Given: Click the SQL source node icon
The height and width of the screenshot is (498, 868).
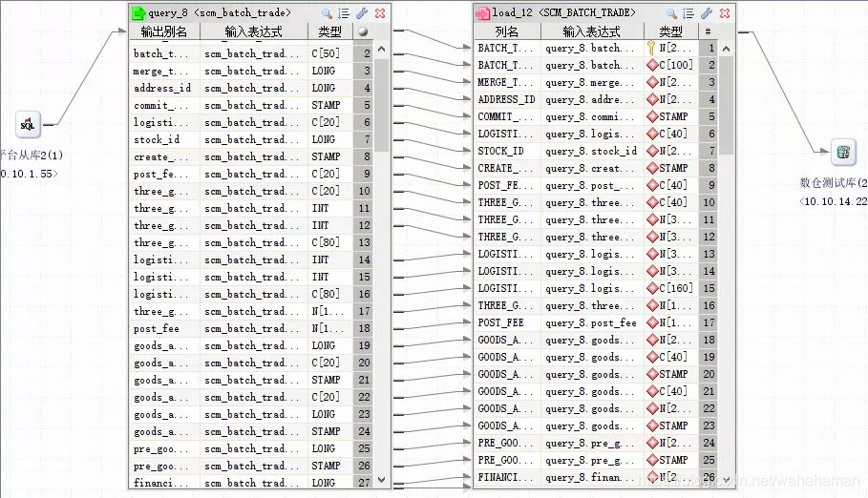Looking at the screenshot, I should point(28,124).
